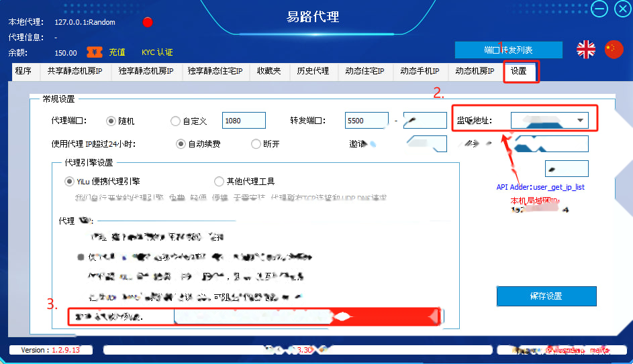Open the 独享静态机房IP tab
Viewport: 633px width, 364px height.
point(146,71)
